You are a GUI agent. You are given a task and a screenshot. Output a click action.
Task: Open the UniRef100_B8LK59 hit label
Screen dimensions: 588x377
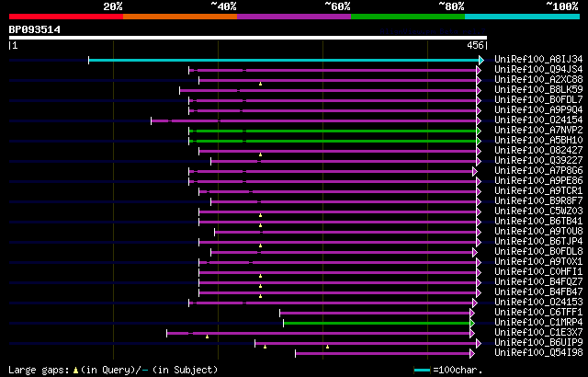click(x=538, y=90)
